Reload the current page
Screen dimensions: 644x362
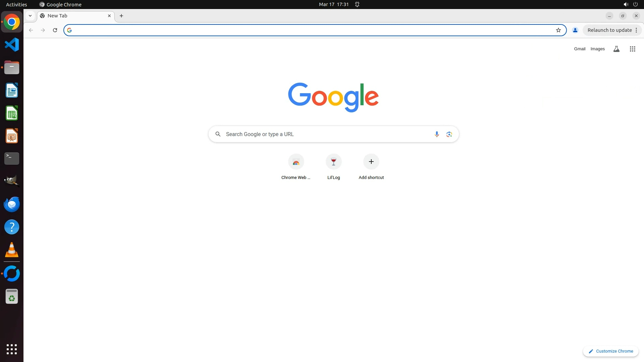tap(55, 30)
